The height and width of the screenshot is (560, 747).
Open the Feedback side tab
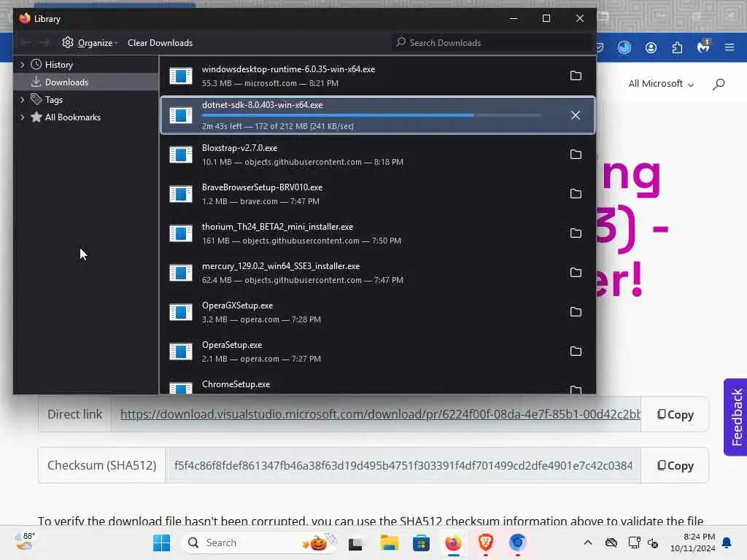click(735, 417)
